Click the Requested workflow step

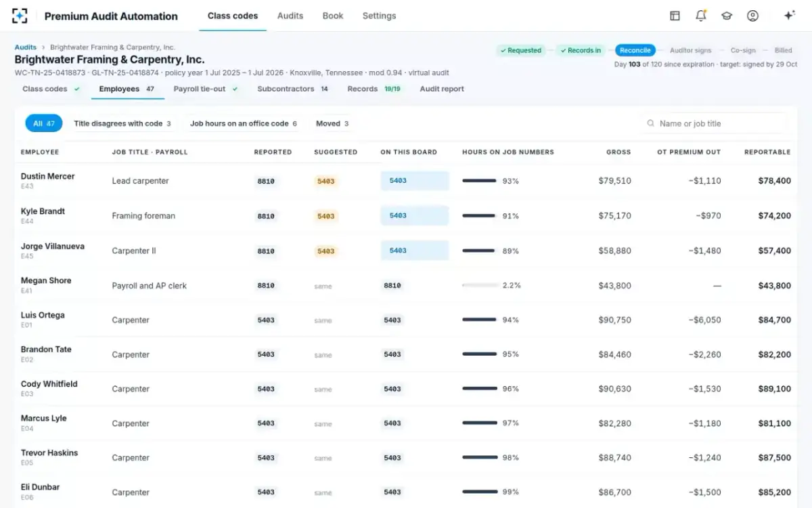520,50
